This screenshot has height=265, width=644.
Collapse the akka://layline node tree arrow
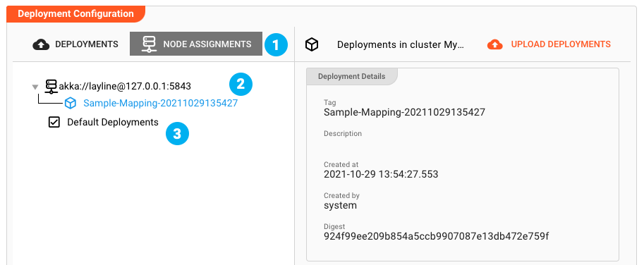click(x=35, y=87)
